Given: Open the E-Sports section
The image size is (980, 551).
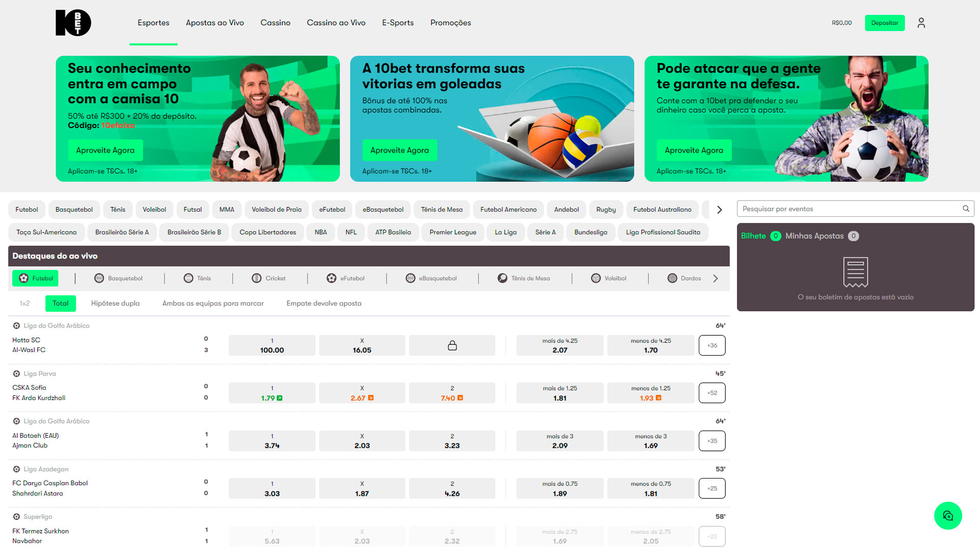Looking at the screenshot, I should pos(398,23).
